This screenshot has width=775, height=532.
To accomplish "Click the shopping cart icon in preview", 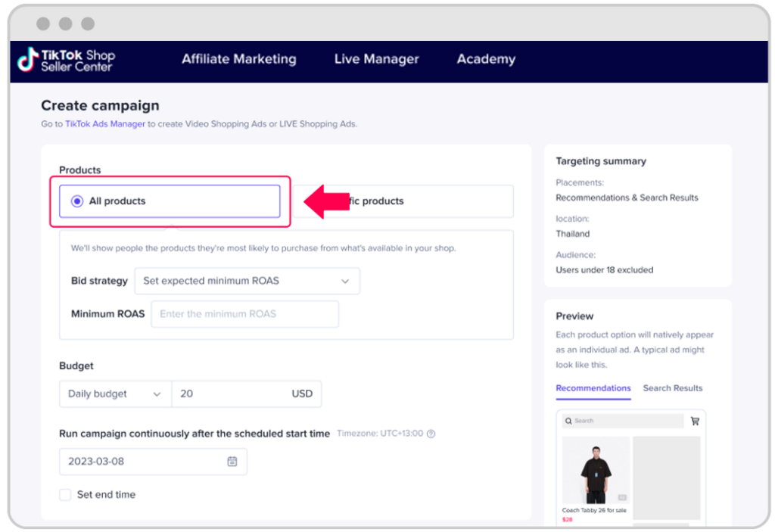I will (695, 421).
